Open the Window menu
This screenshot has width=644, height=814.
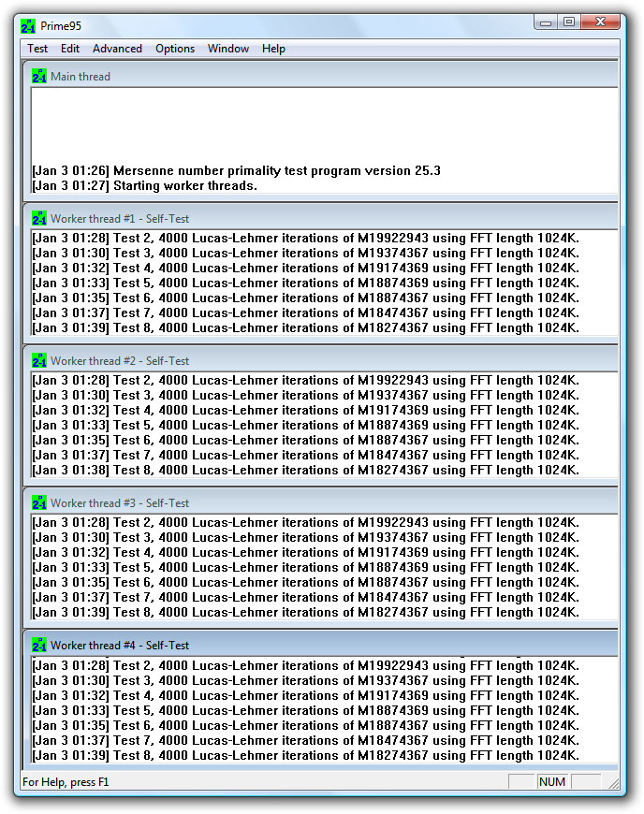pyautogui.click(x=228, y=49)
